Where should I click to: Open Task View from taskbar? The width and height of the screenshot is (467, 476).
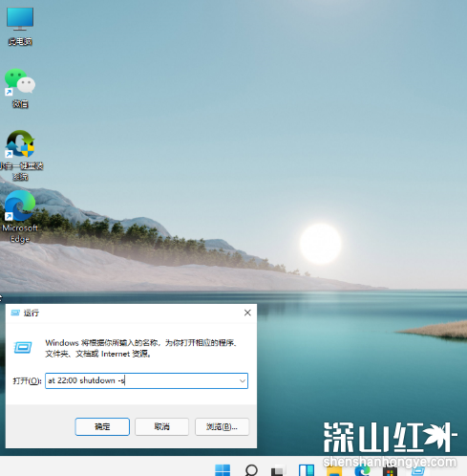click(x=278, y=470)
